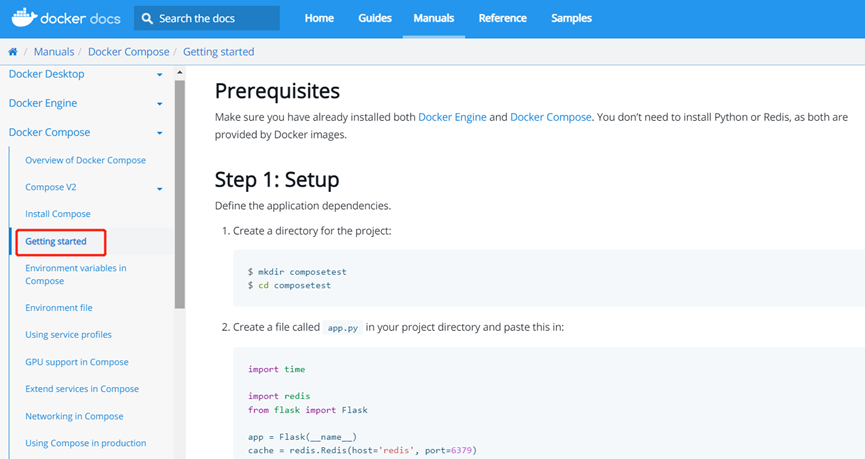The image size is (865, 459).
Task: Click the mkdir composetest command line
Action: pyautogui.click(x=297, y=271)
